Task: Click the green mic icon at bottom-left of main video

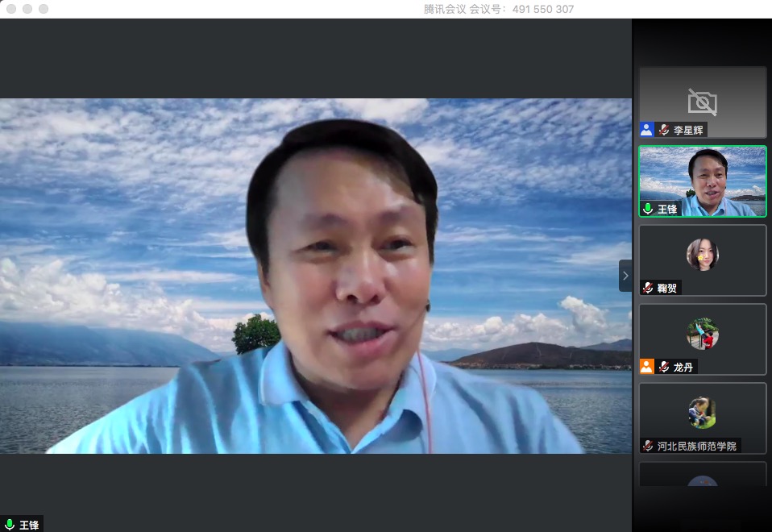Action: coord(10,525)
